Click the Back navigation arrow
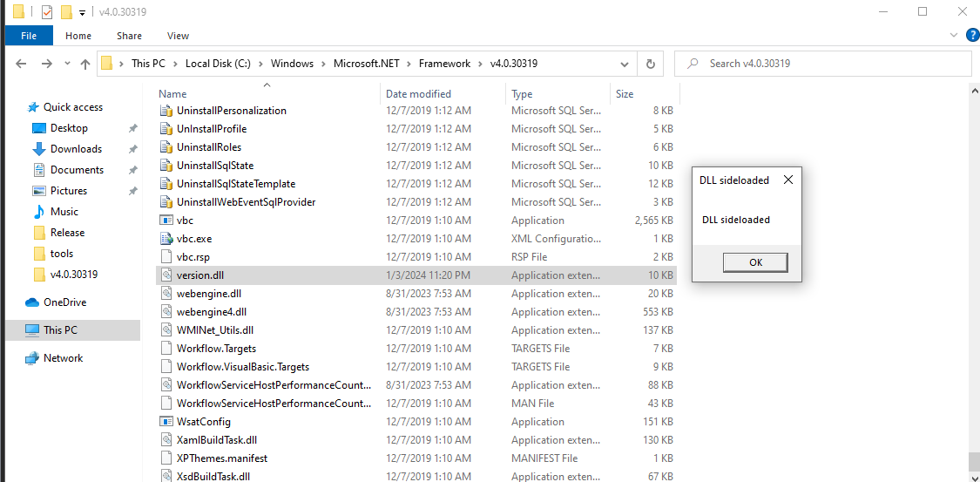 (21, 64)
